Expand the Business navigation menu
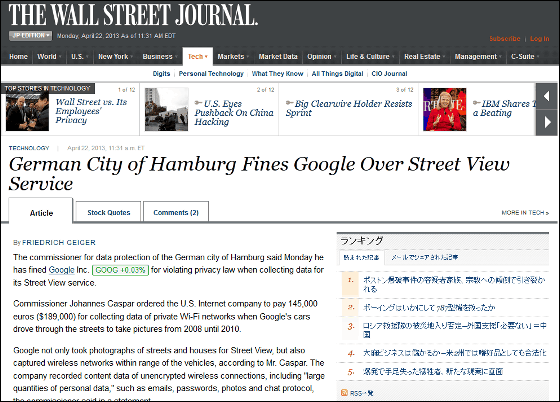Screen dimensions: 560x402 pos(160,56)
